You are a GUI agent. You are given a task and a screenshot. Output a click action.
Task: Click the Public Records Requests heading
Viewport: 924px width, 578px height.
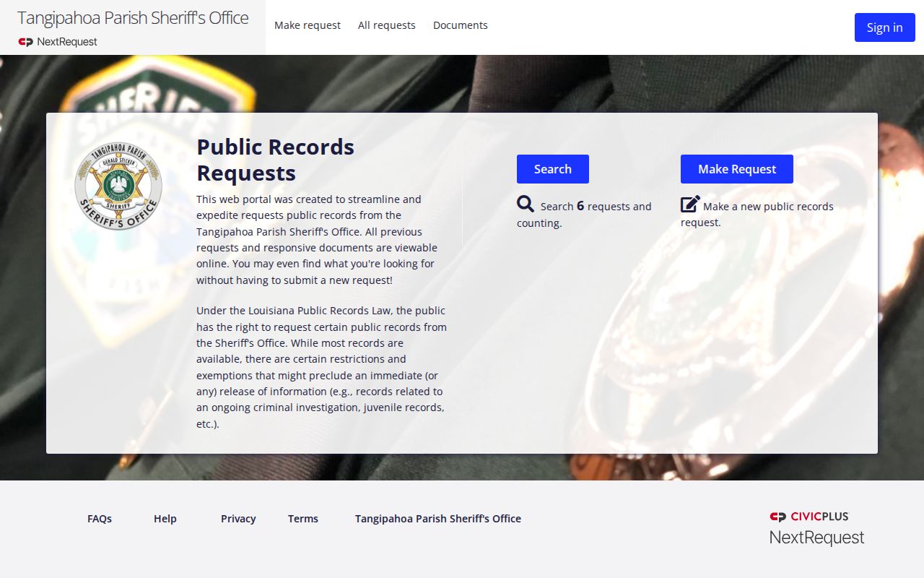coord(276,160)
